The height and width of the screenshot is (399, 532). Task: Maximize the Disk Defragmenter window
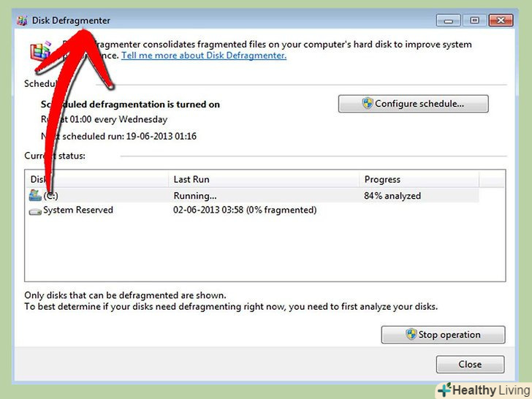(x=474, y=20)
